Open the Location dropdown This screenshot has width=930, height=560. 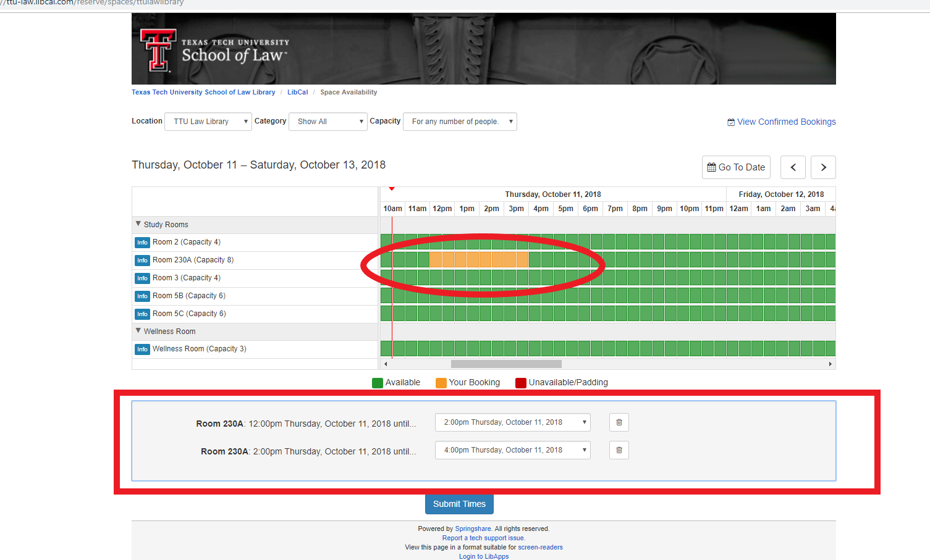tap(208, 122)
